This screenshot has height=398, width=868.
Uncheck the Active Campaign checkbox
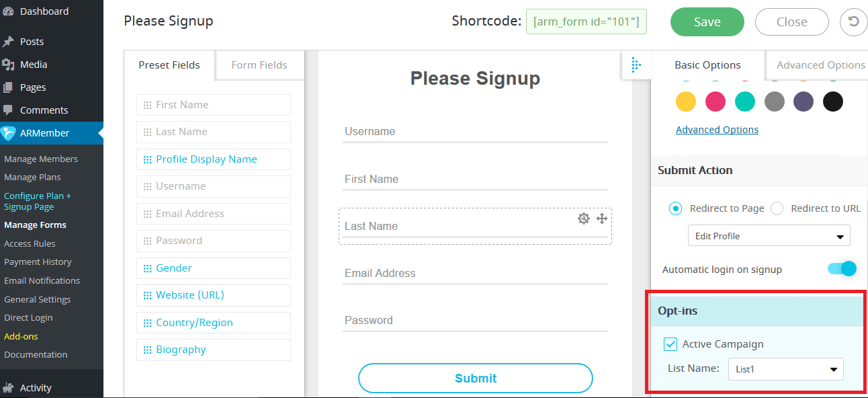pyautogui.click(x=670, y=344)
